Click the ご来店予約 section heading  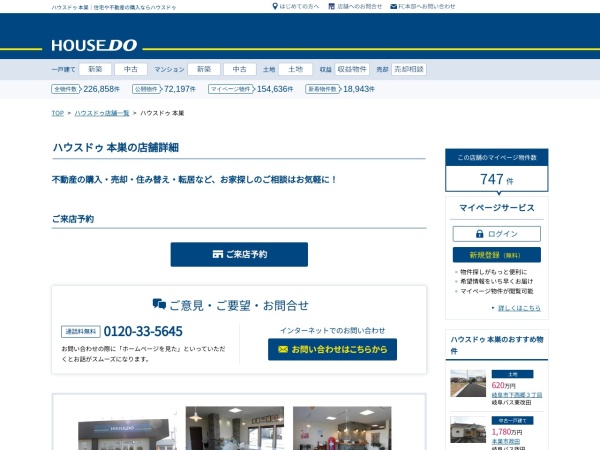tap(73, 219)
